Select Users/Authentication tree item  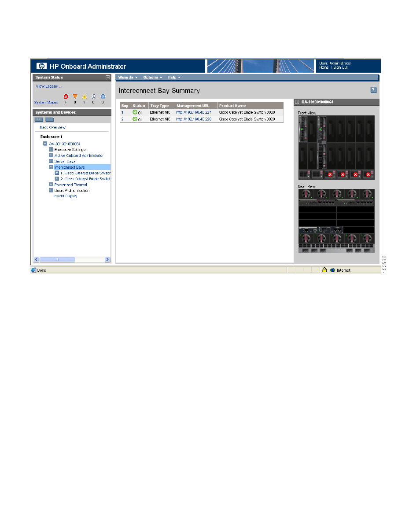[x=72, y=191]
